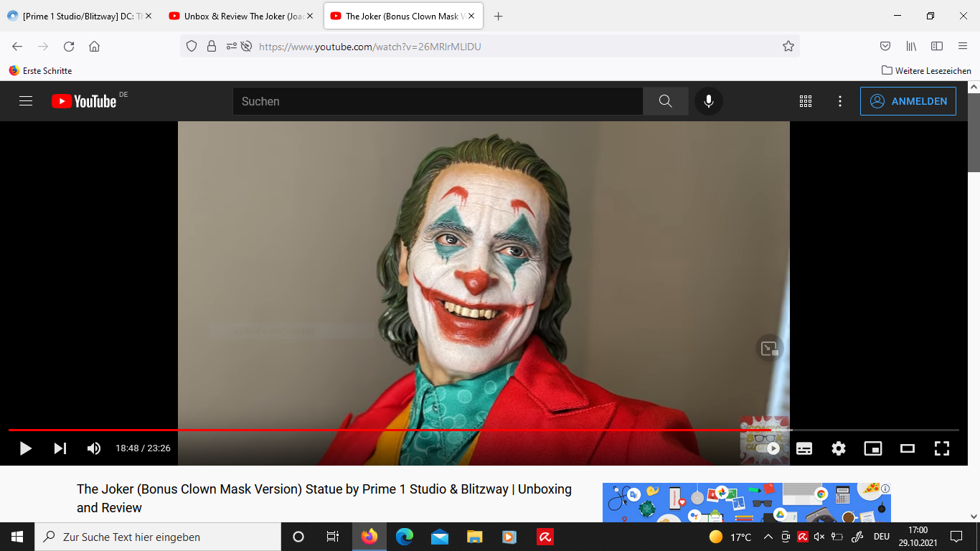
Task: Open the Erste Schritte bookmark
Action: tap(40, 70)
